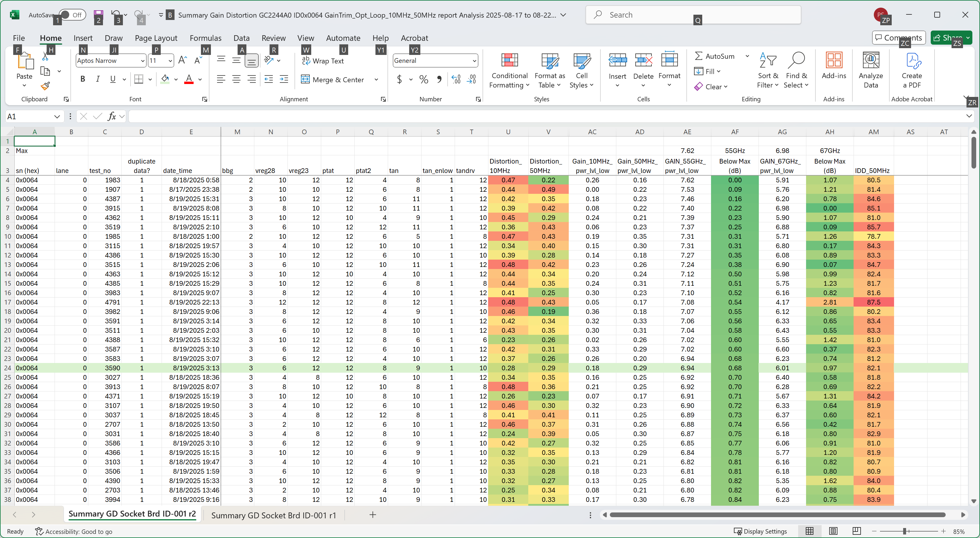The image size is (980, 538).
Task: Click the Increase Decimal icon
Action: 456,79
